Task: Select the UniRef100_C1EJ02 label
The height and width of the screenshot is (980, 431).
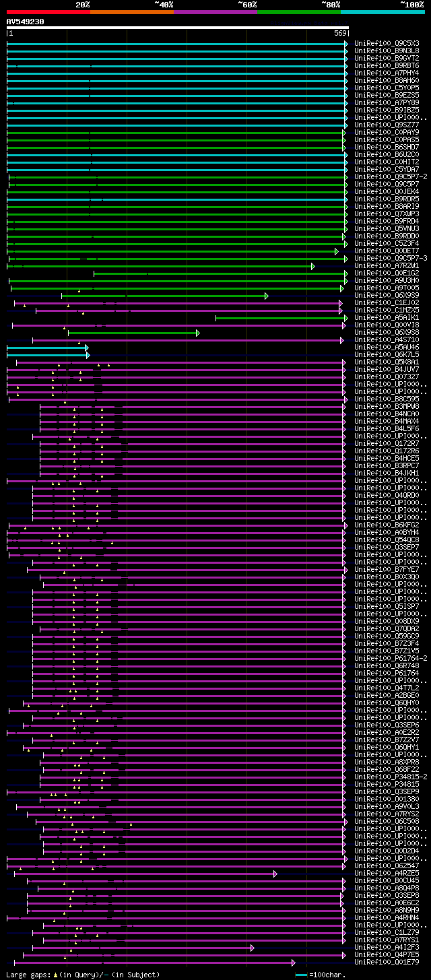Action: coord(387,302)
